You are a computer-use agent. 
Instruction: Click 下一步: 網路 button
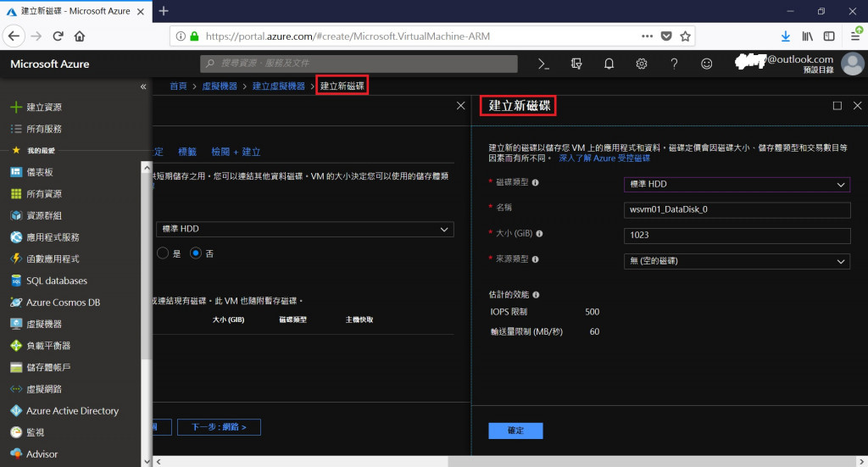pyautogui.click(x=219, y=427)
